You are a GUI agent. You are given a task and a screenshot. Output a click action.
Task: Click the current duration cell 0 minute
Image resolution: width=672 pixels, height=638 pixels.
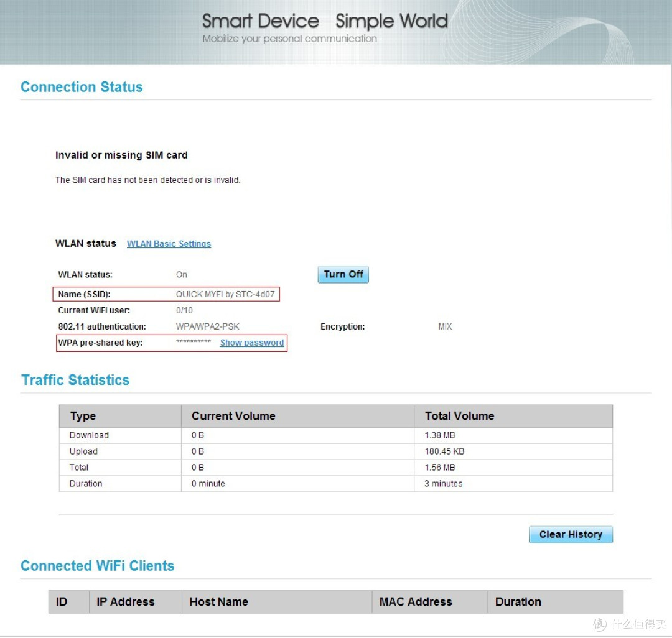[208, 483]
